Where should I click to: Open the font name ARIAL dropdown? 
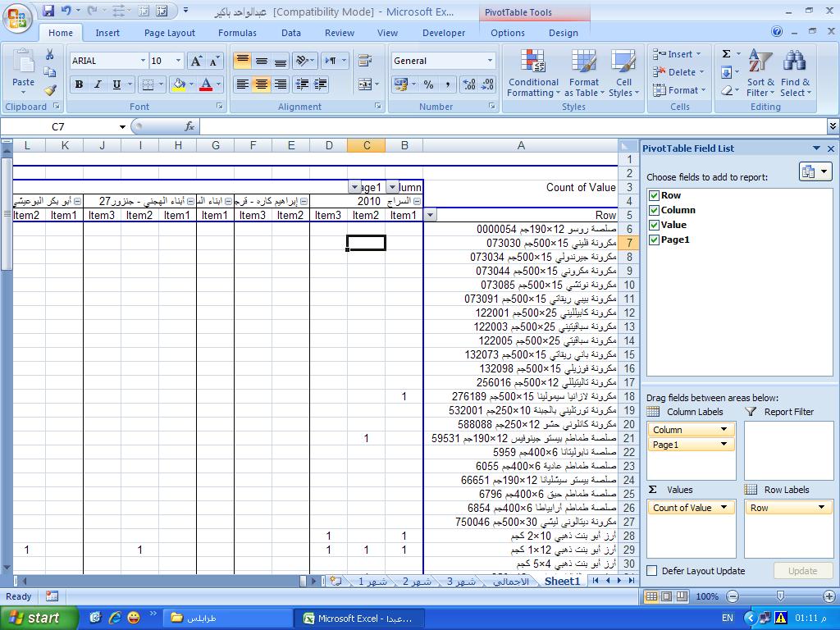(x=143, y=61)
